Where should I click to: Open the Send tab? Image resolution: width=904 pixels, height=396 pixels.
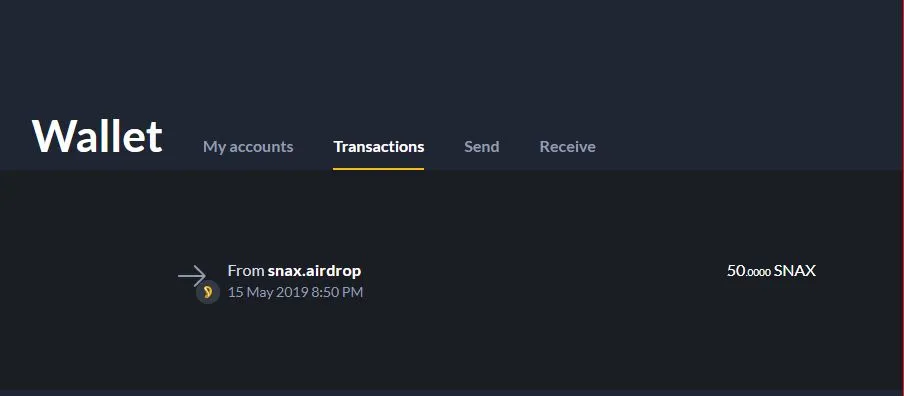(481, 147)
